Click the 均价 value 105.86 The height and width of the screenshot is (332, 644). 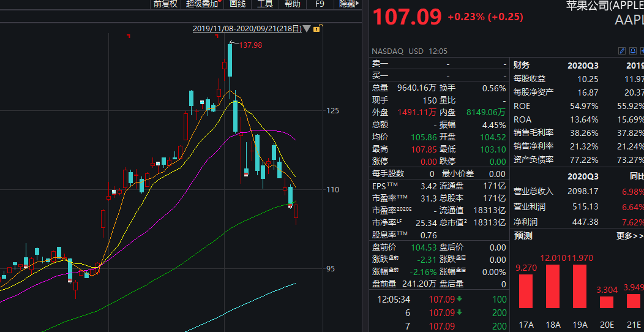pos(424,137)
